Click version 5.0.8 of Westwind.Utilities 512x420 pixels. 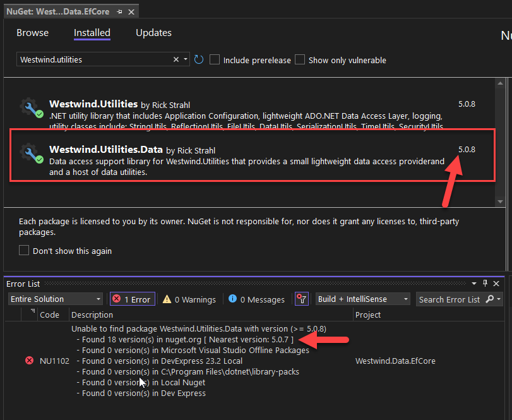(x=467, y=104)
